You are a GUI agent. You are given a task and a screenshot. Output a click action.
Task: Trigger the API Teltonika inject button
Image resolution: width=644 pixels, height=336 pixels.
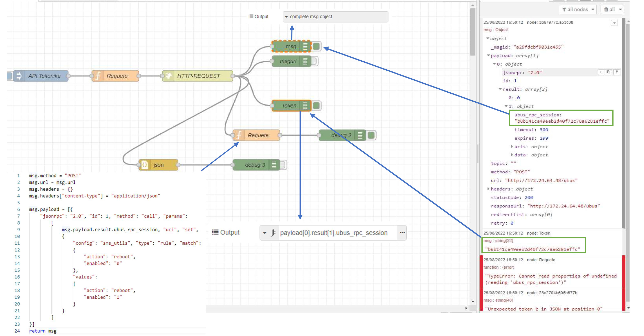click(10, 76)
